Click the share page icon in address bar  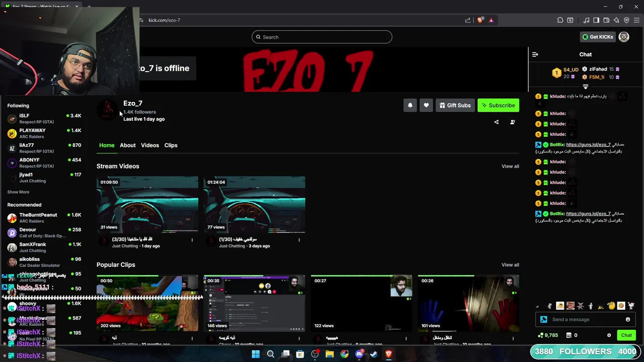point(468,20)
